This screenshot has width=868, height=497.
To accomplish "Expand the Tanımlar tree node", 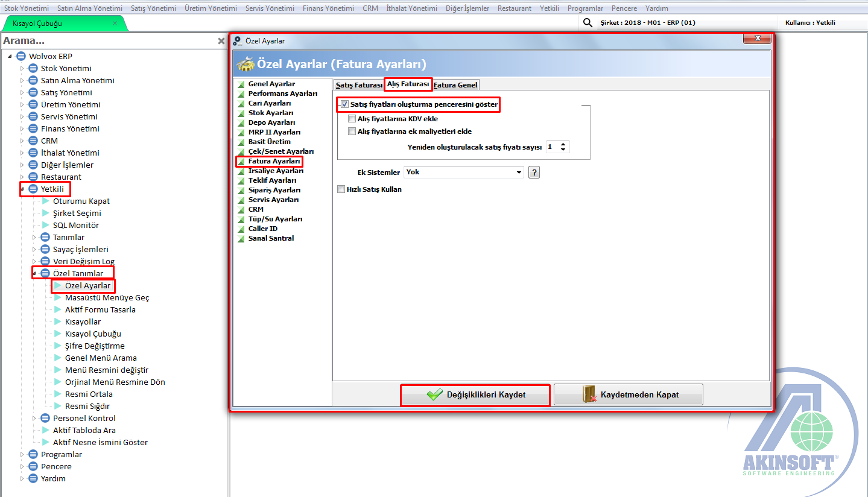I will [34, 237].
